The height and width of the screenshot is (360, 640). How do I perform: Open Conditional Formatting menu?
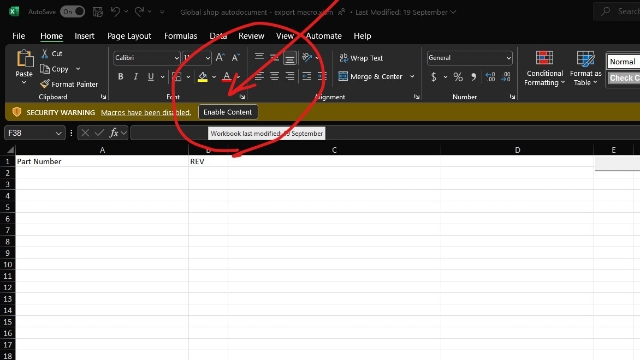pos(544,68)
